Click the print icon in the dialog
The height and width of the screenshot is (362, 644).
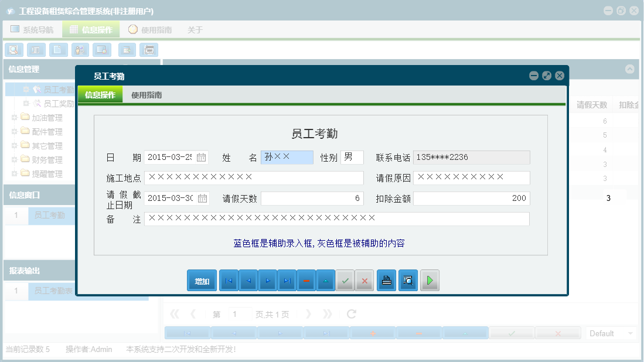(x=386, y=280)
